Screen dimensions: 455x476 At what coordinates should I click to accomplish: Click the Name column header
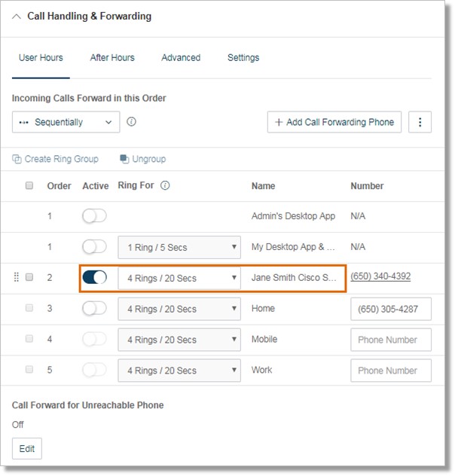coord(263,186)
